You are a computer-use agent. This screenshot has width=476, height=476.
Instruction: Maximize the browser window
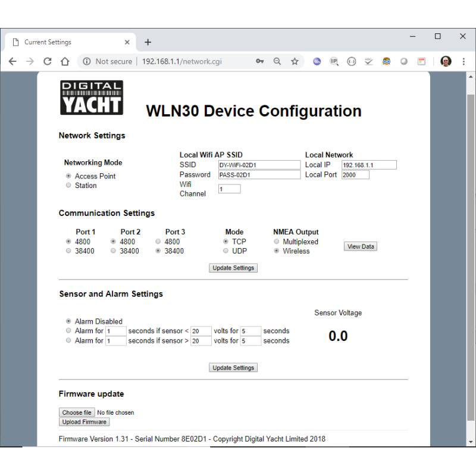coord(438,36)
